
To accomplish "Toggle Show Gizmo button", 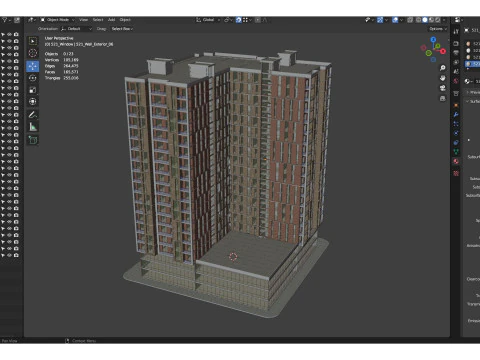I will click(x=380, y=20).
